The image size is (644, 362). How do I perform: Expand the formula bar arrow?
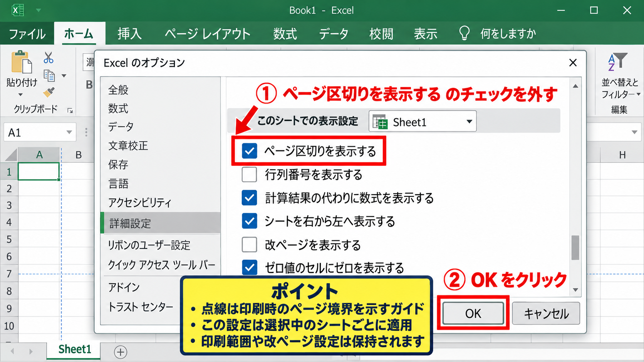point(634,132)
